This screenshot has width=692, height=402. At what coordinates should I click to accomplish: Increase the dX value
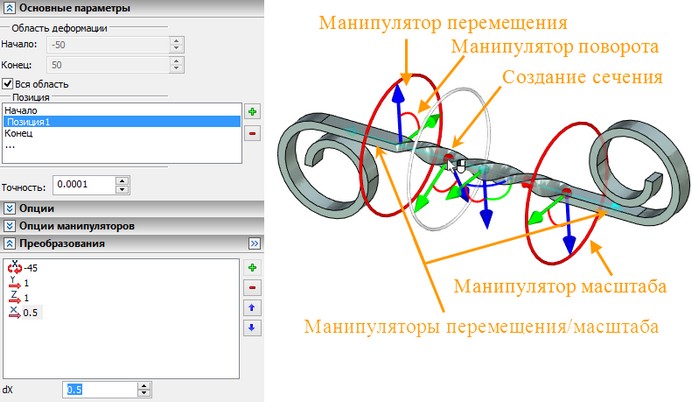(x=144, y=386)
